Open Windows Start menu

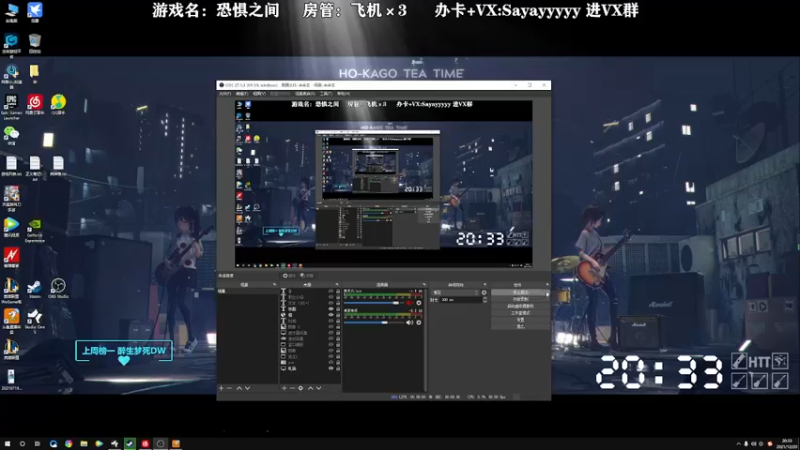click(x=7, y=443)
